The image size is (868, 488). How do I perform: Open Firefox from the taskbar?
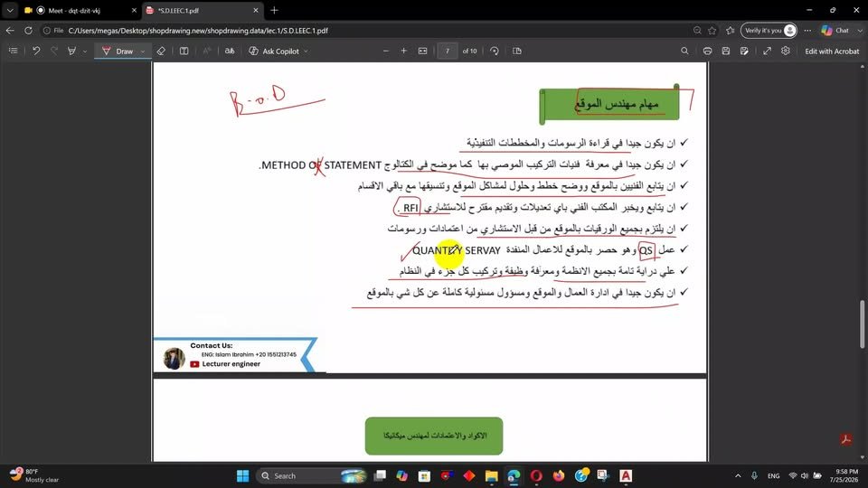[x=559, y=476]
